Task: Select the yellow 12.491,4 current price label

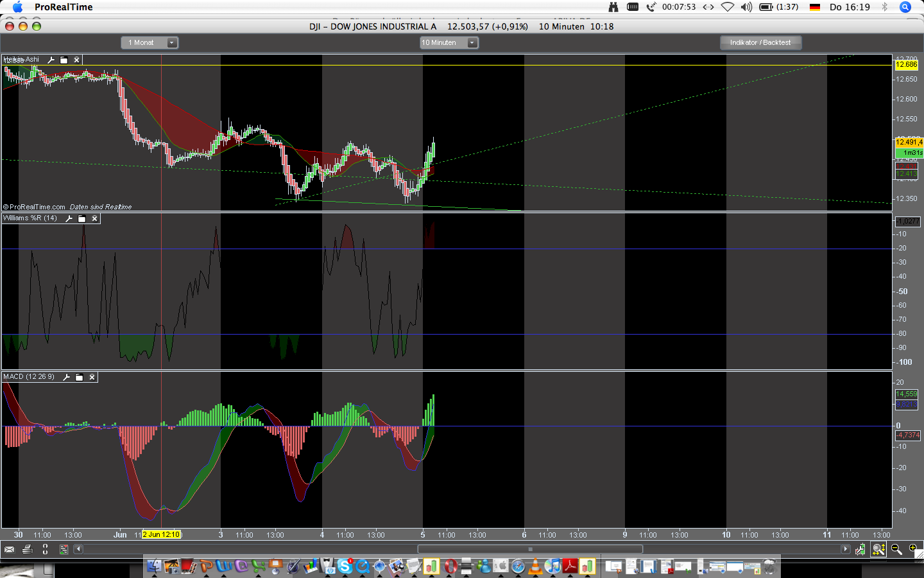Action: click(x=909, y=143)
